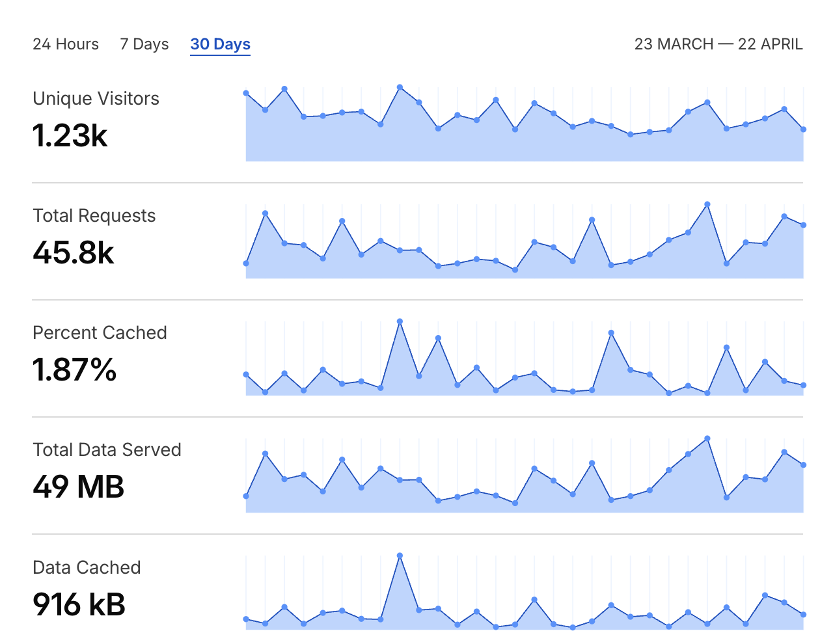Select the 7 Days tab
Image resolution: width=820 pixels, height=644 pixels.
pos(144,44)
